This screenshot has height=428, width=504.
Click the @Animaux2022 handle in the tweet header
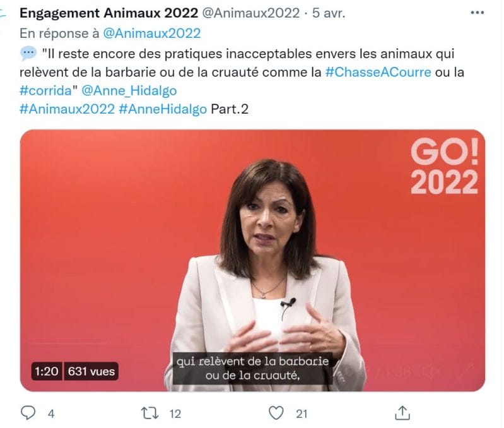(250, 13)
